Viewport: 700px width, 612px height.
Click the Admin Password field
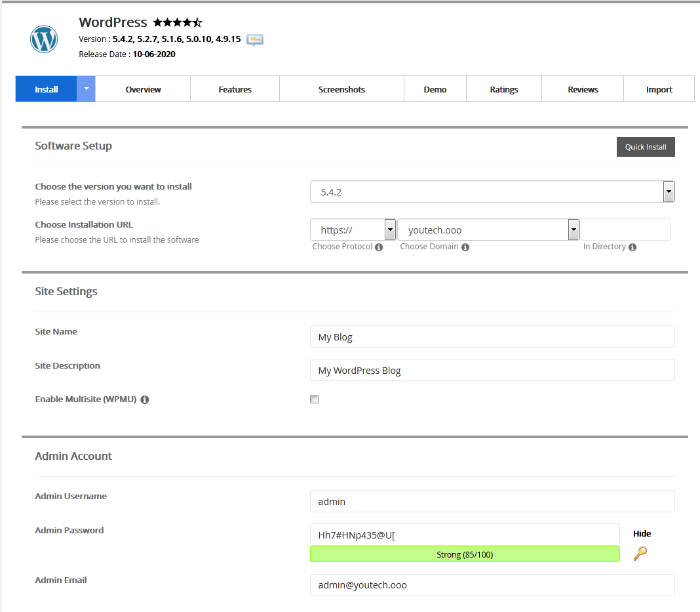(x=465, y=535)
